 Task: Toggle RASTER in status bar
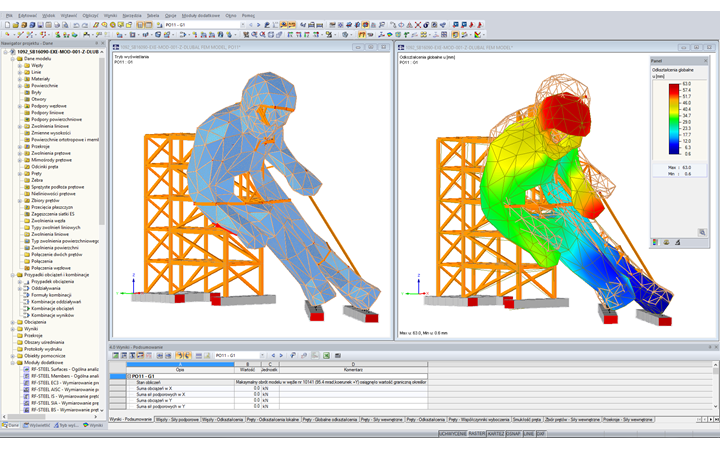click(477, 433)
